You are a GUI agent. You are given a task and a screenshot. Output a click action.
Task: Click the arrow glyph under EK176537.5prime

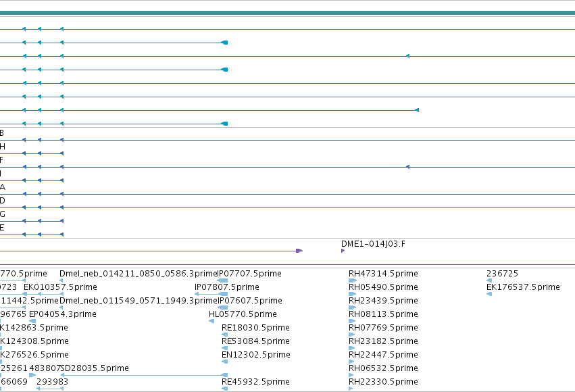(x=489, y=294)
